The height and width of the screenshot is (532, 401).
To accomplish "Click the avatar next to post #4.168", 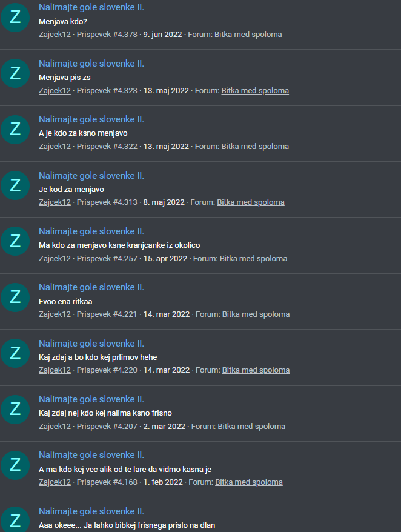I will coord(15,465).
